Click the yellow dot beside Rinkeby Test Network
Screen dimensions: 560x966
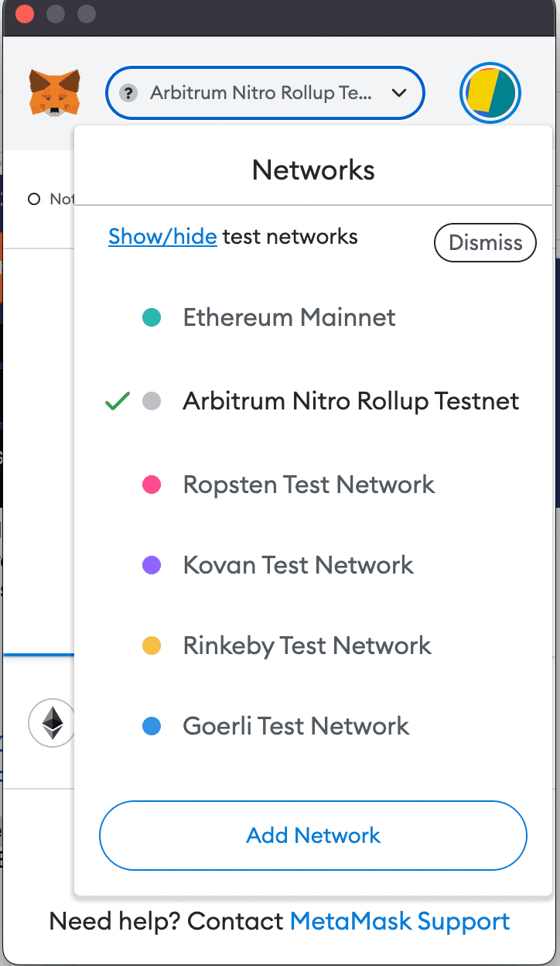152,645
